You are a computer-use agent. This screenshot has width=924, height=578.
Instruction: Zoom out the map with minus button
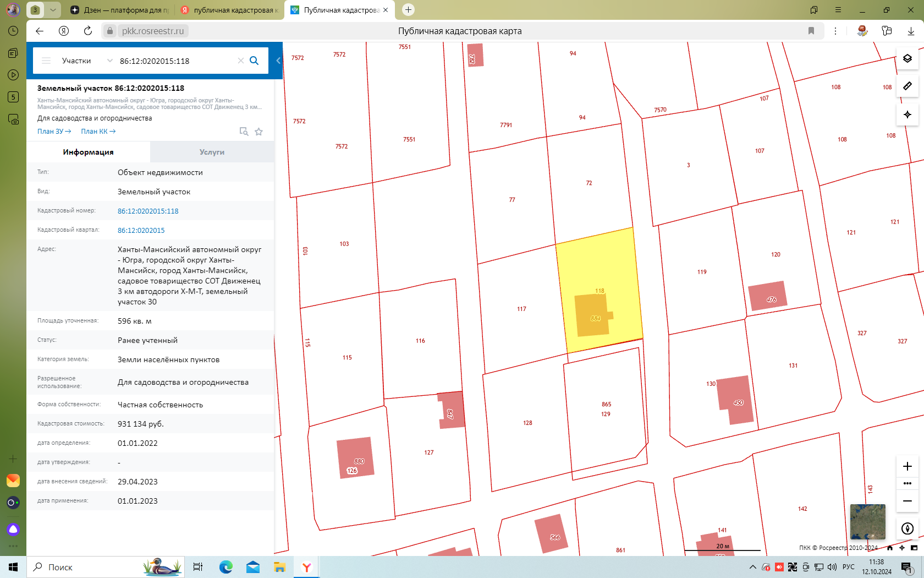click(x=908, y=501)
